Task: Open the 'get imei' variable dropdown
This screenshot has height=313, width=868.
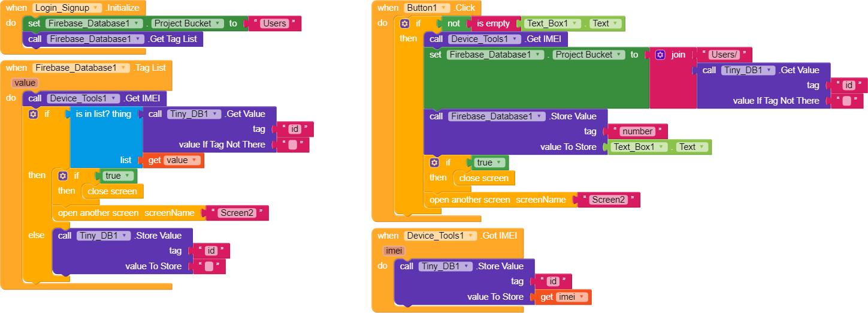Action: (x=572, y=297)
